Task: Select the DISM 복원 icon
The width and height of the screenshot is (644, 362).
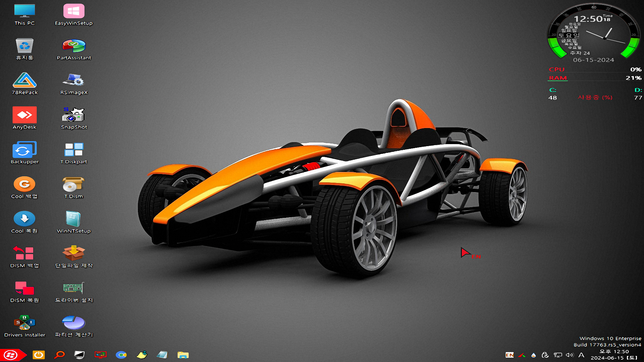Action: tap(24, 292)
